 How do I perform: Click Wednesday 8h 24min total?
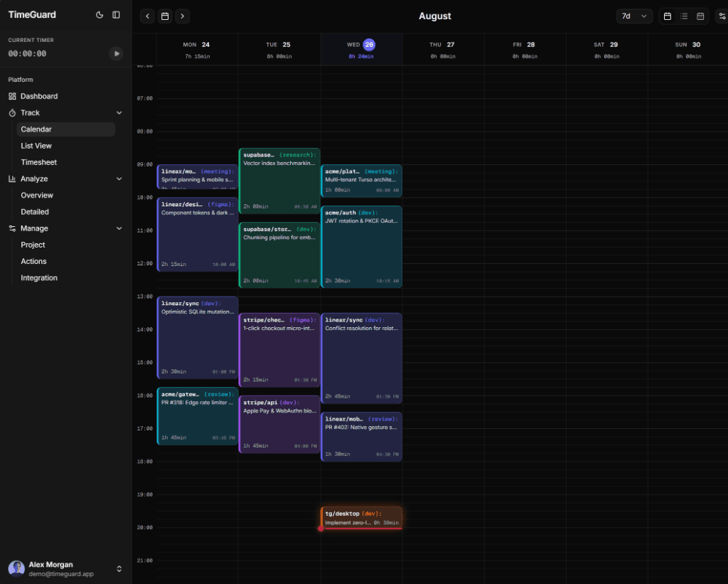361,56
